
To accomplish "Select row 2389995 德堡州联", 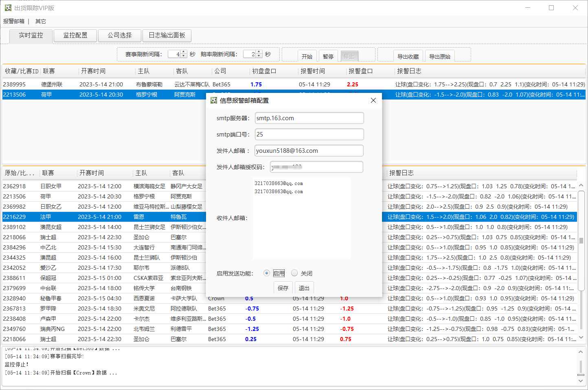I will click(x=294, y=84).
